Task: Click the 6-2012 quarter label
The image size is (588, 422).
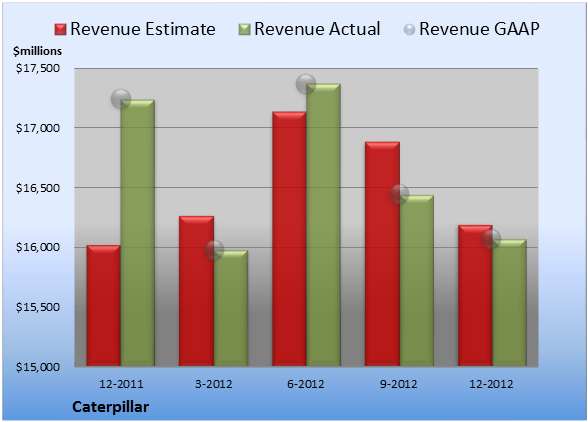Action: click(306, 384)
